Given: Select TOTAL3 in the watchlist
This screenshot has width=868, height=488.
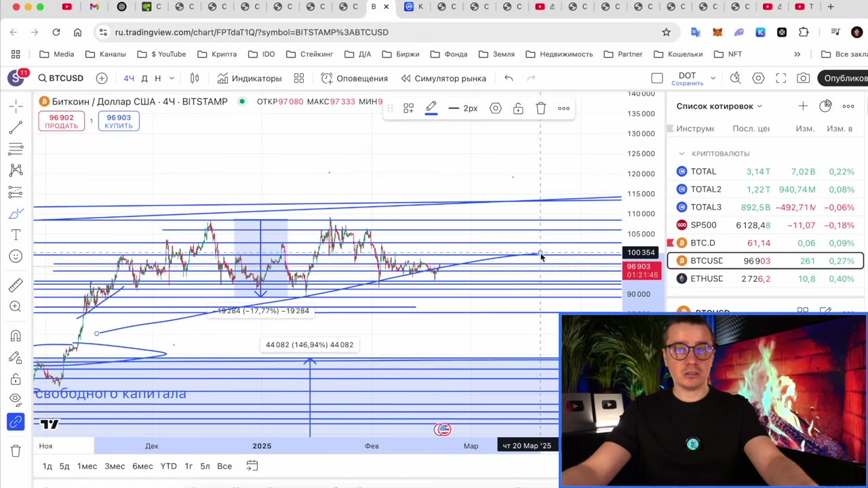Looking at the screenshot, I should [765, 207].
